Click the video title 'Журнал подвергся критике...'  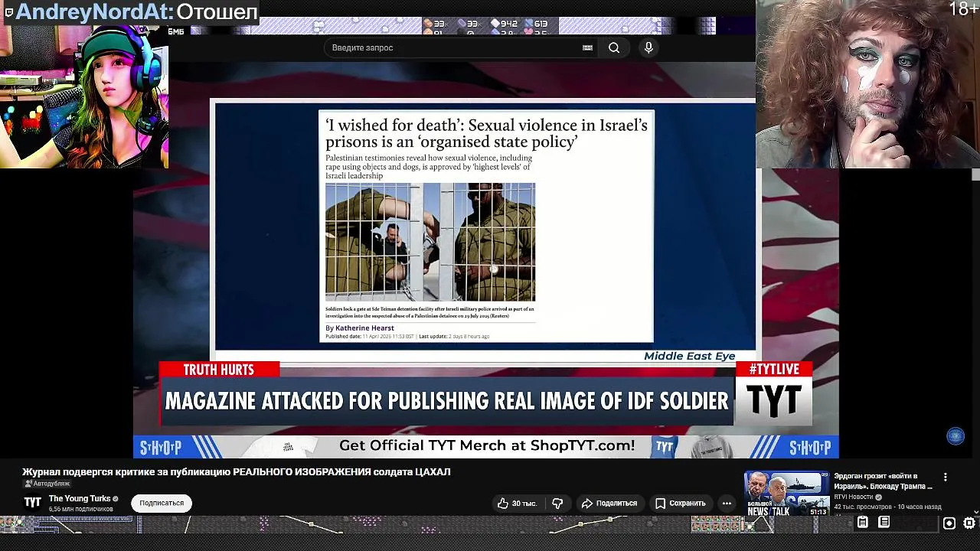point(236,471)
